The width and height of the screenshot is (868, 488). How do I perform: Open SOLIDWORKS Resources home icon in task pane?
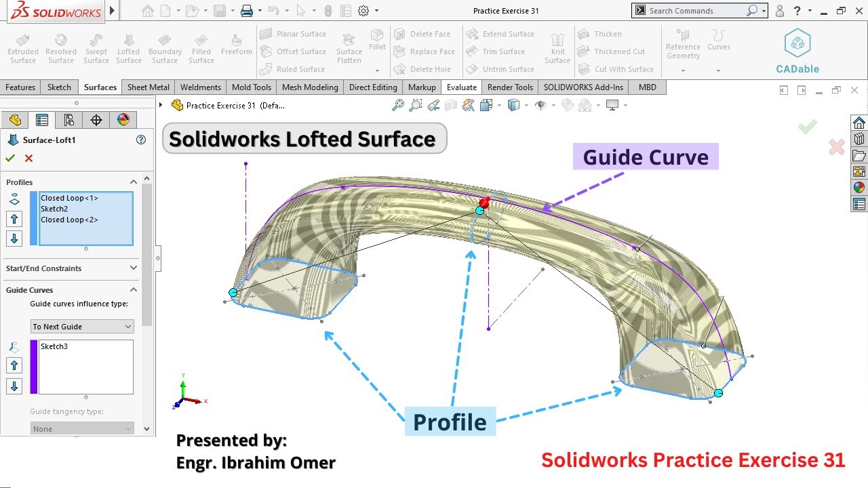pos(859,123)
